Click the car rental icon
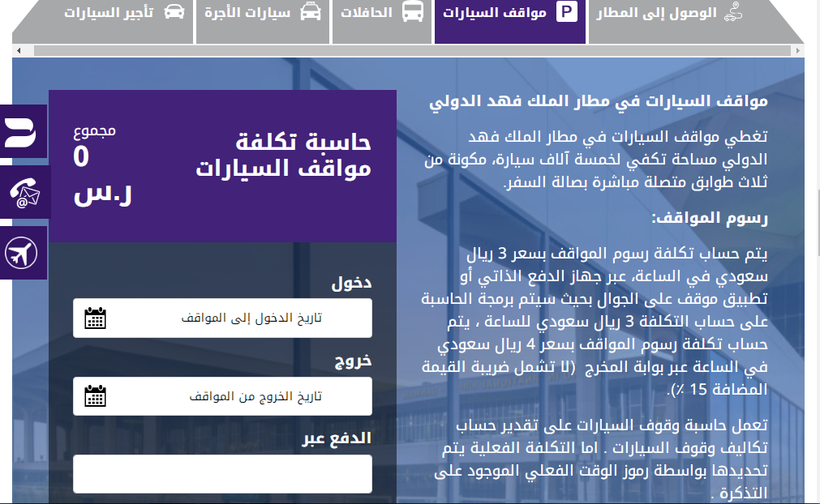Image resolution: width=820 pixels, height=504 pixels. 174,11
